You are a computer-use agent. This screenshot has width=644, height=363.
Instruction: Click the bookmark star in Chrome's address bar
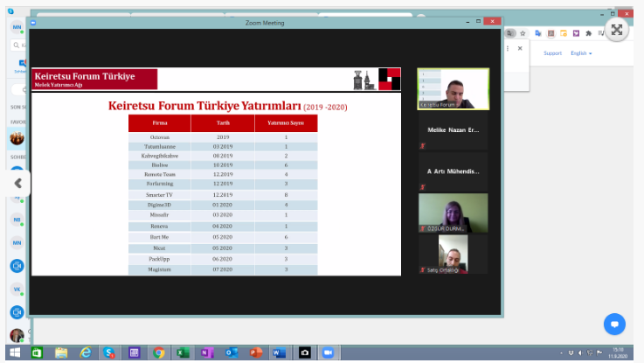pos(523,33)
